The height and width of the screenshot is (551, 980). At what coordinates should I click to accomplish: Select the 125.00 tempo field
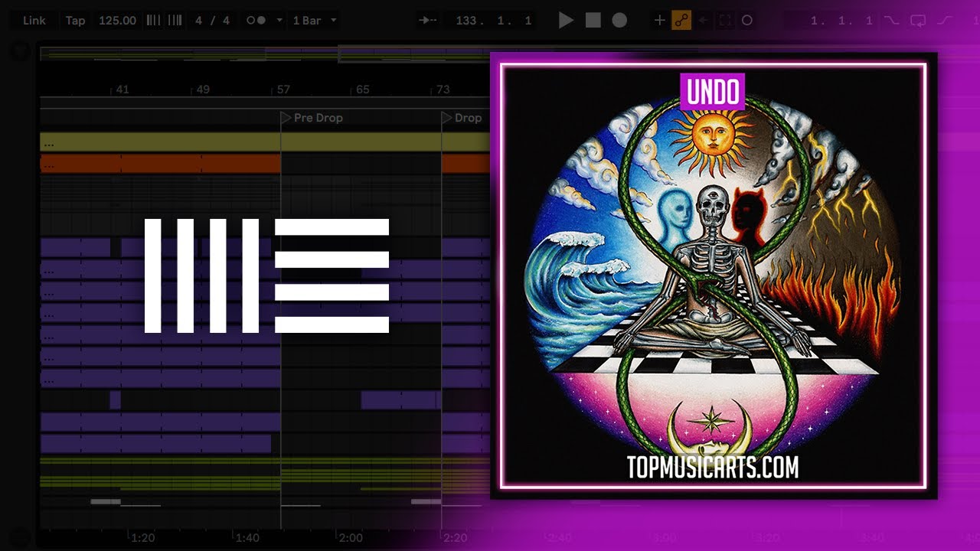[117, 21]
